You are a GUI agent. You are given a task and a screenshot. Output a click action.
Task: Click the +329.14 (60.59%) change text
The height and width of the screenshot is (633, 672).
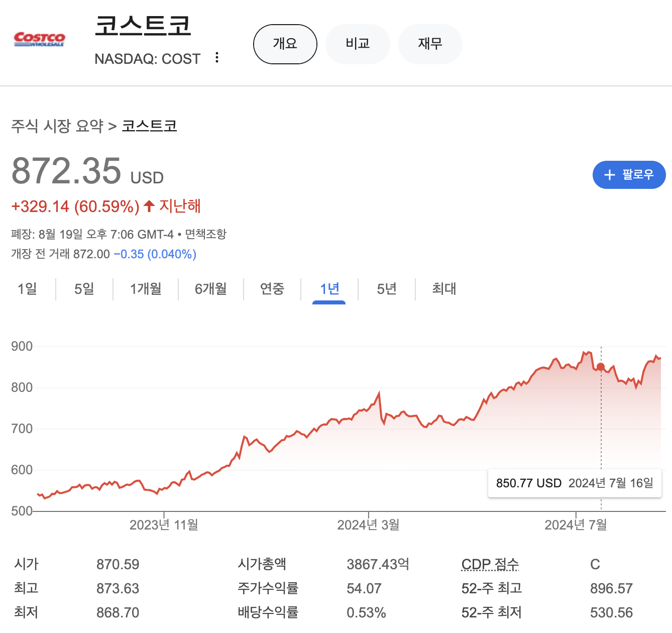75,206
